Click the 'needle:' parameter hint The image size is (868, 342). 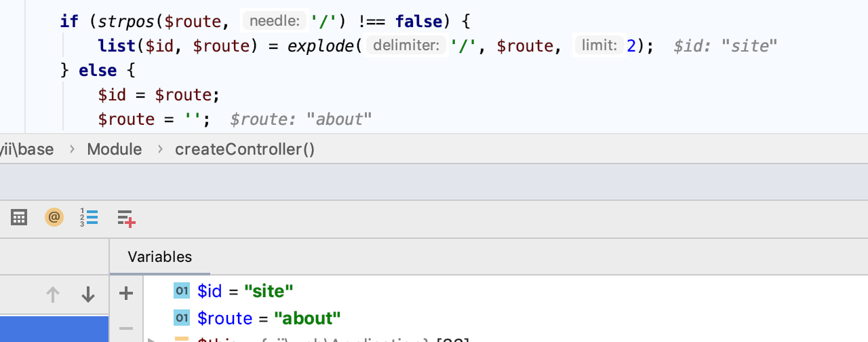click(x=274, y=22)
